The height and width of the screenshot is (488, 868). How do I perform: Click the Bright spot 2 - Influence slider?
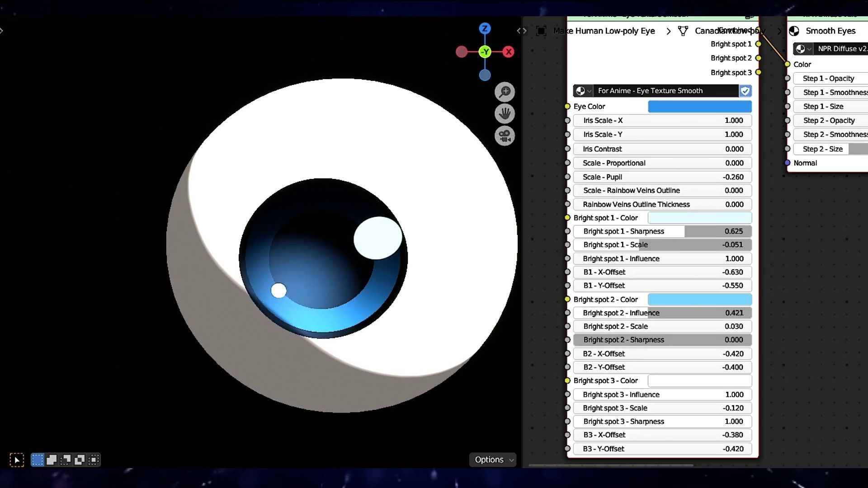pyautogui.click(x=662, y=313)
